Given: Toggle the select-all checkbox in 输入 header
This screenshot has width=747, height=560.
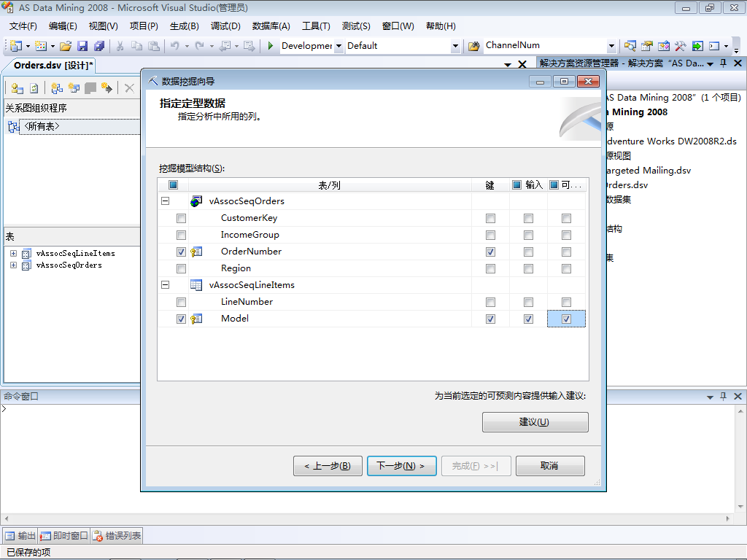Looking at the screenshot, I should click(517, 184).
